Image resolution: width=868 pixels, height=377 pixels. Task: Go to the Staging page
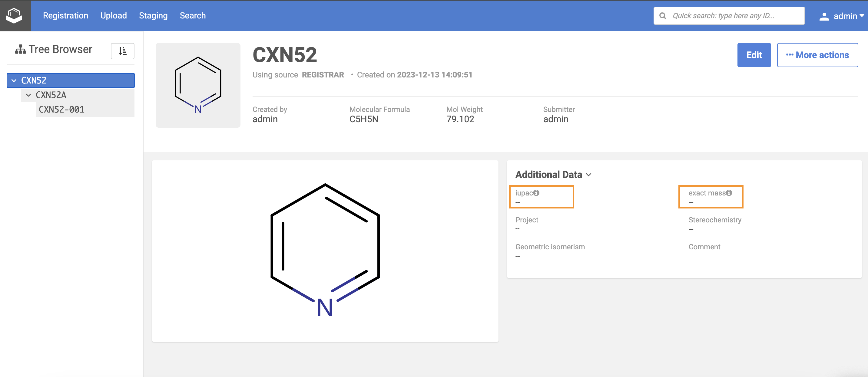point(153,15)
